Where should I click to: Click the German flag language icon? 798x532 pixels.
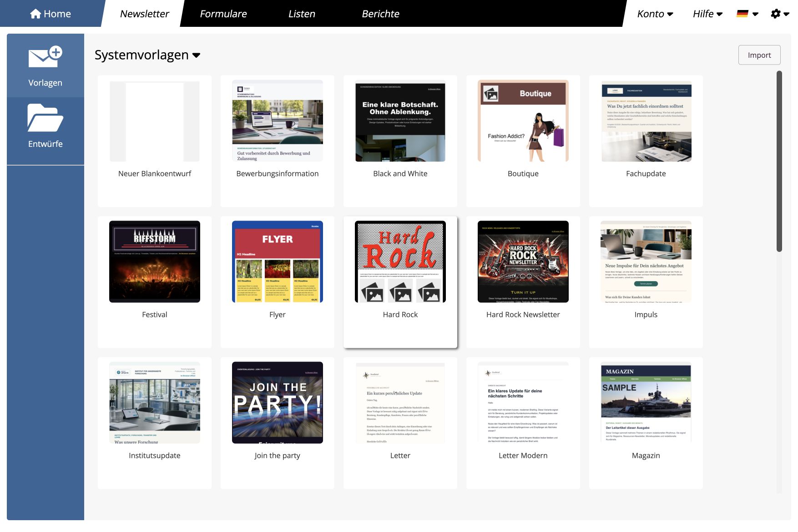[742, 14]
